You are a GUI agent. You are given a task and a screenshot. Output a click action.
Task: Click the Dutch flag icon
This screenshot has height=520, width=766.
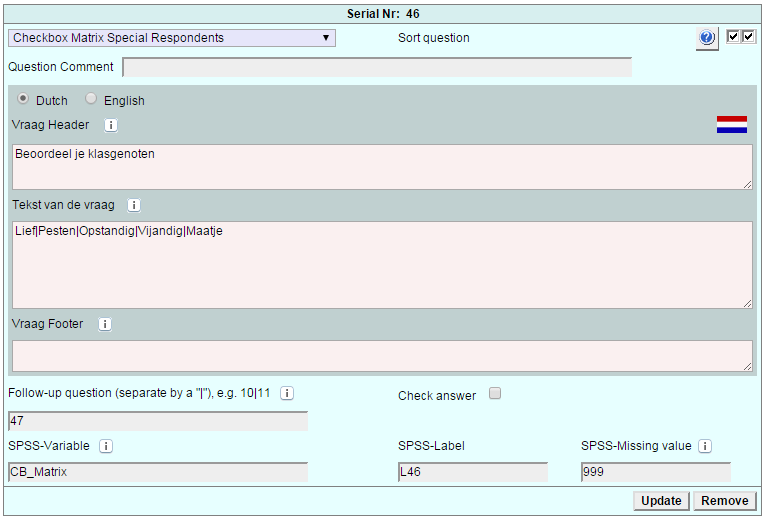[x=731, y=125]
